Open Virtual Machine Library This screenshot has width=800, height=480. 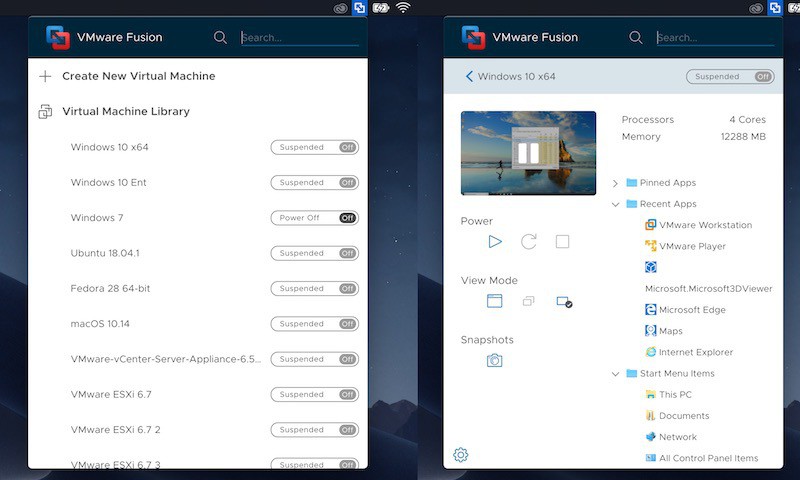click(126, 111)
